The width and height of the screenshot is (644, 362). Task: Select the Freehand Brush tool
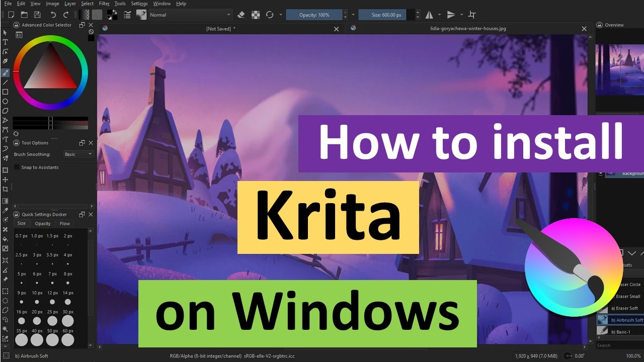pos(6,72)
